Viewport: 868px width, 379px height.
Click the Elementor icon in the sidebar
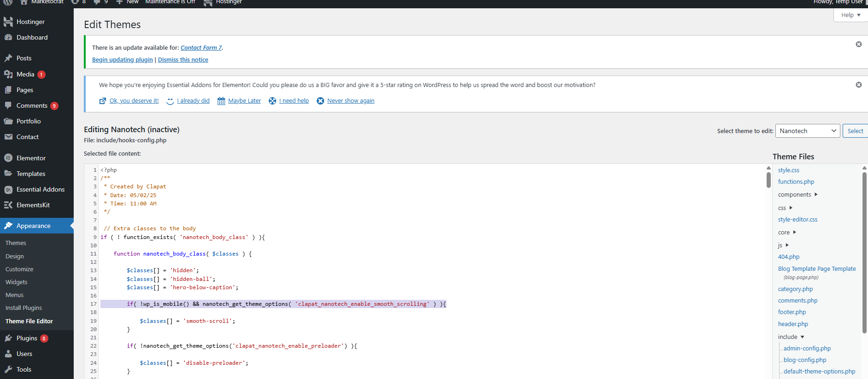[8, 158]
